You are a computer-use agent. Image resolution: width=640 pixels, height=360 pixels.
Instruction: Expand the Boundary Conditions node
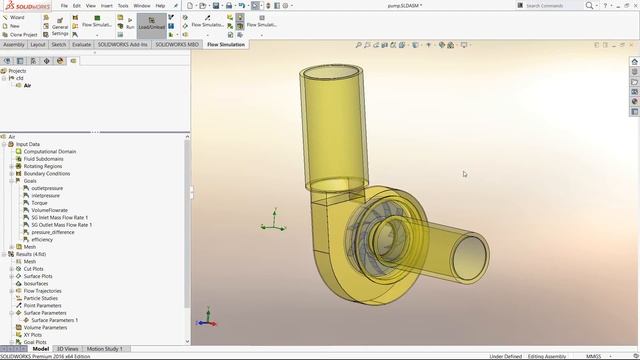pyautogui.click(x=12, y=173)
